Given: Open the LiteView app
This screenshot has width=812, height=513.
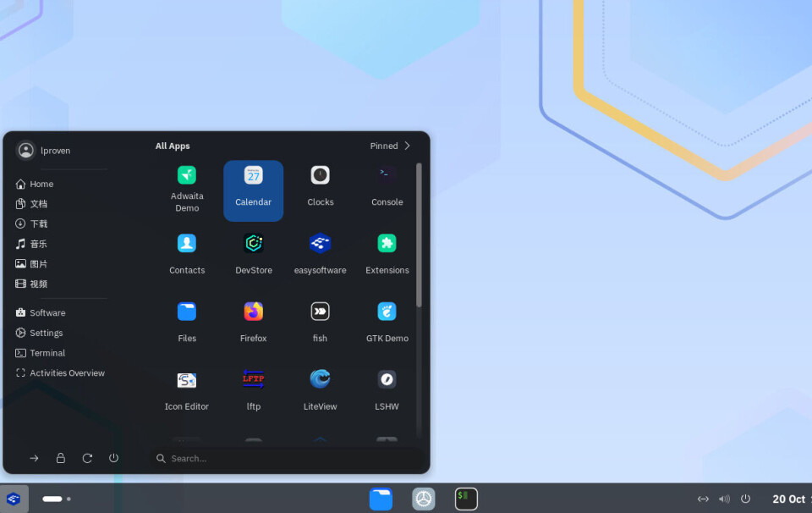Looking at the screenshot, I should 320,390.
